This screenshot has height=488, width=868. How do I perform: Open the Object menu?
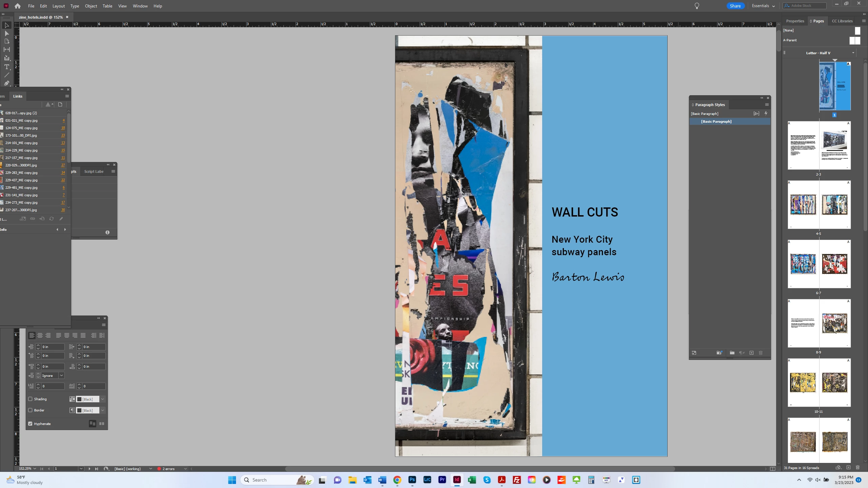pyautogui.click(x=91, y=6)
